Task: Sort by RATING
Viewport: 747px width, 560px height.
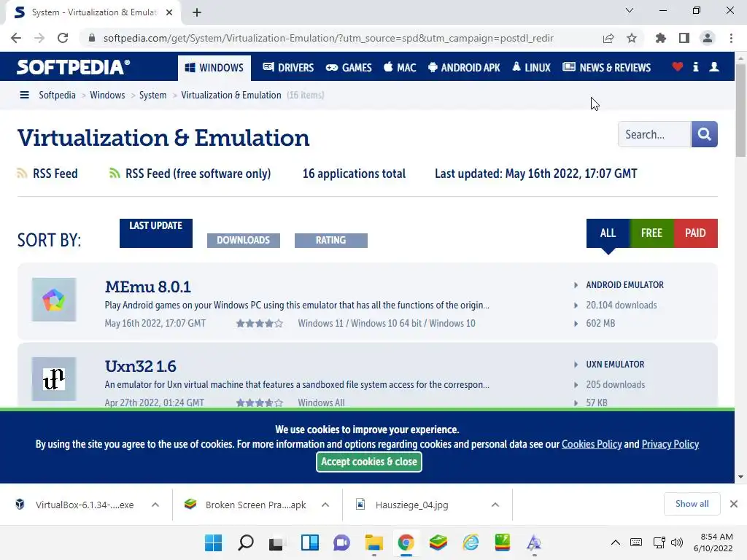Action: (331, 241)
